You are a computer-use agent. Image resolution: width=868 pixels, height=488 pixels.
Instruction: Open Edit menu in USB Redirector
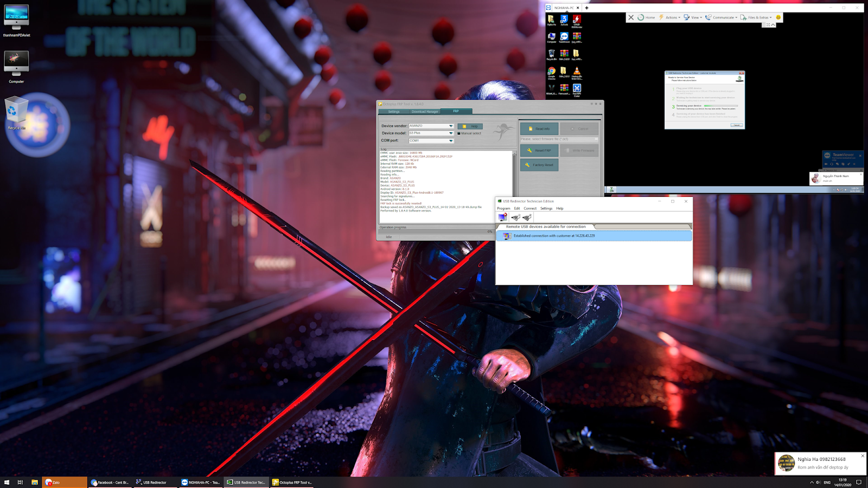pos(517,208)
